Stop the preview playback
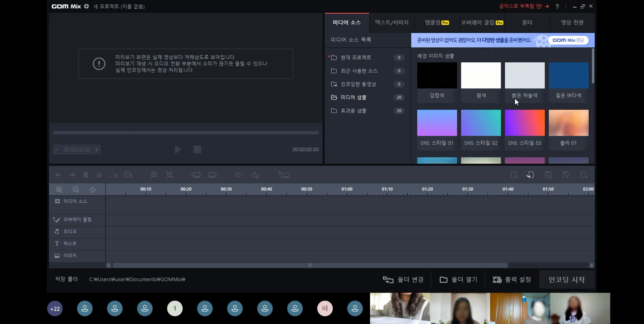This screenshot has width=644, height=324. (x=197, y=150)
